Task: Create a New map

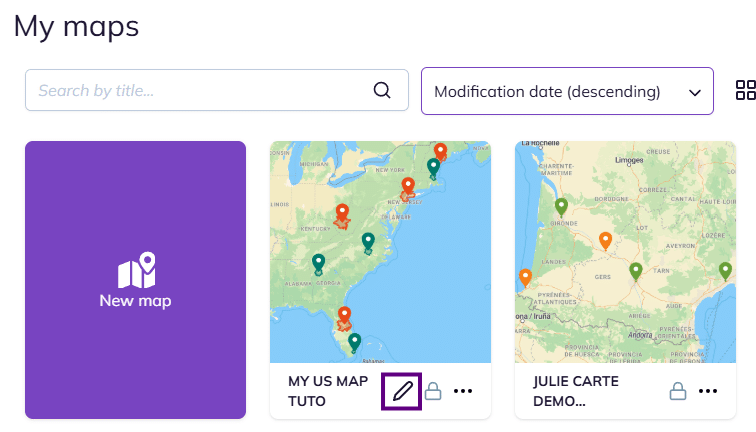Action: point(136,280)
